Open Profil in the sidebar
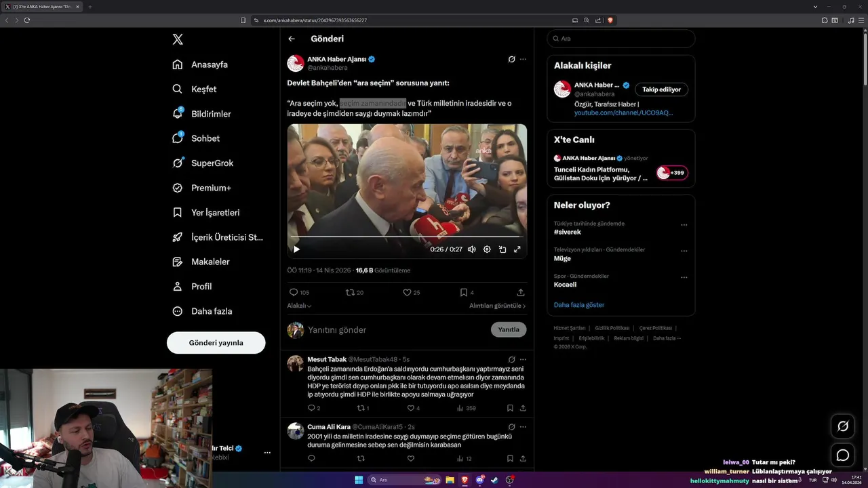 coord(192,286)
